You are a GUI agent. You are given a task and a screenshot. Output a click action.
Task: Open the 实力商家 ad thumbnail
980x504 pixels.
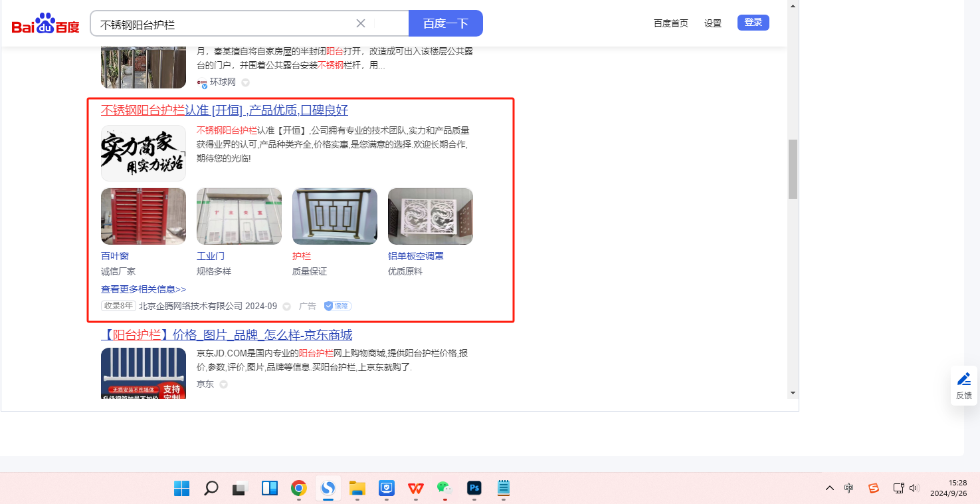(144, 153)
